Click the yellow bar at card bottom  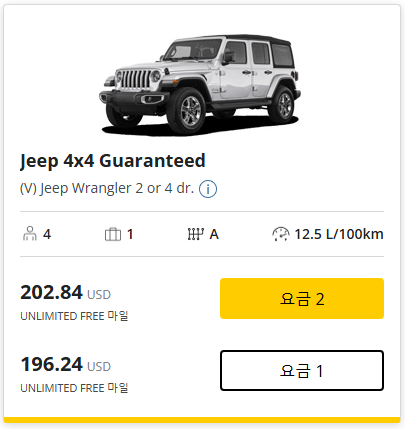point(202,420)
